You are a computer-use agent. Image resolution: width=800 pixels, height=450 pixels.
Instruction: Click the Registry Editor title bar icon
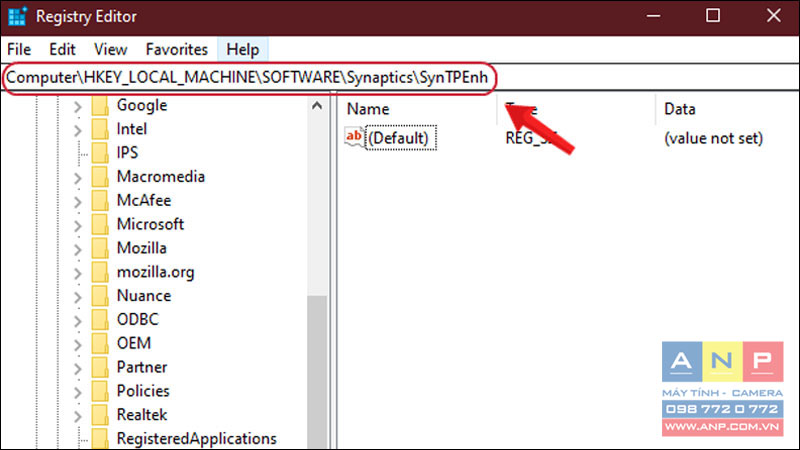[x=17, y=16]
